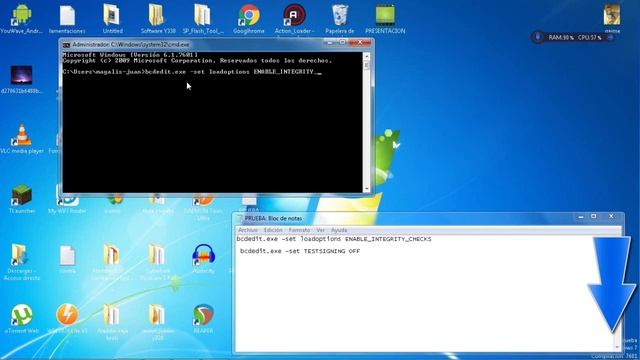This screenshot has height=360, width=640.
Task: Close the PRUEBA Notepad window
Action: [611, 216]
